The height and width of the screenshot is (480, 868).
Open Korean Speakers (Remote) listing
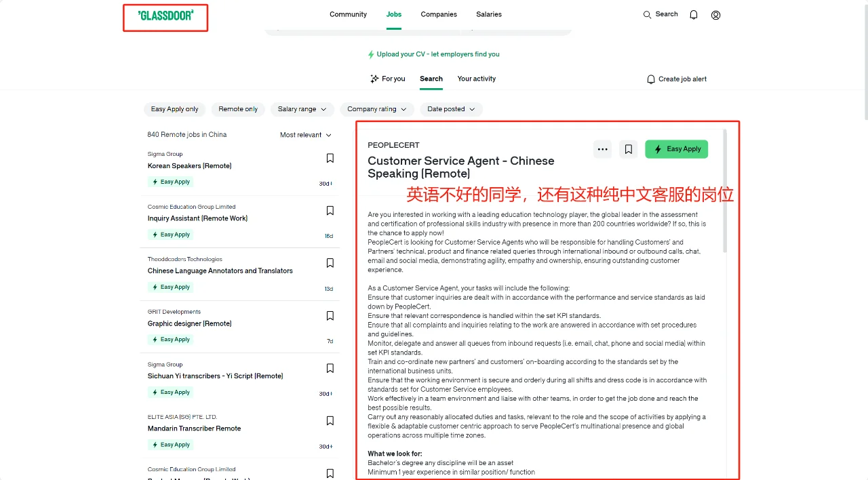click(x=190, y=166)
